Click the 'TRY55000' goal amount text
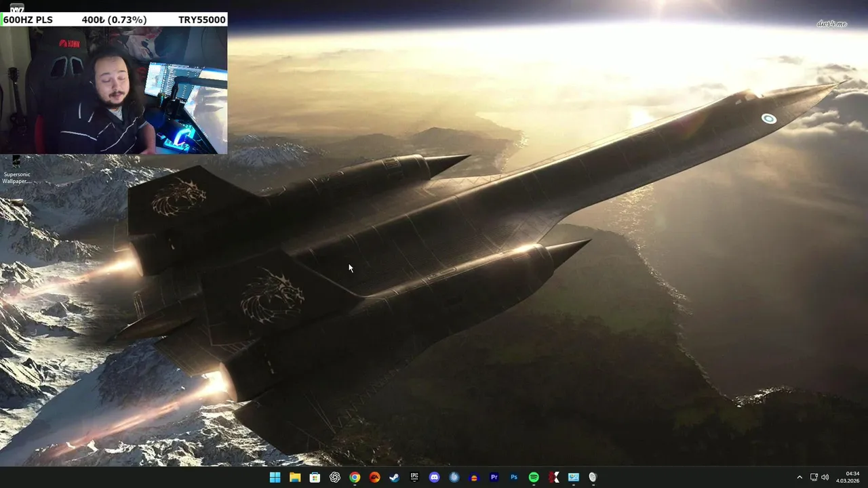 pos(202,20)
